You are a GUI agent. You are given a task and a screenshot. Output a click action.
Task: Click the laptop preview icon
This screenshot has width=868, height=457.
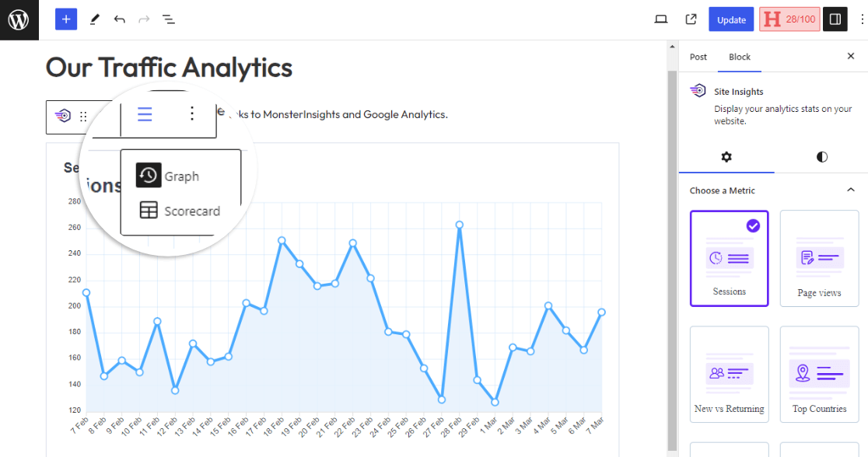tap(661, 19)
